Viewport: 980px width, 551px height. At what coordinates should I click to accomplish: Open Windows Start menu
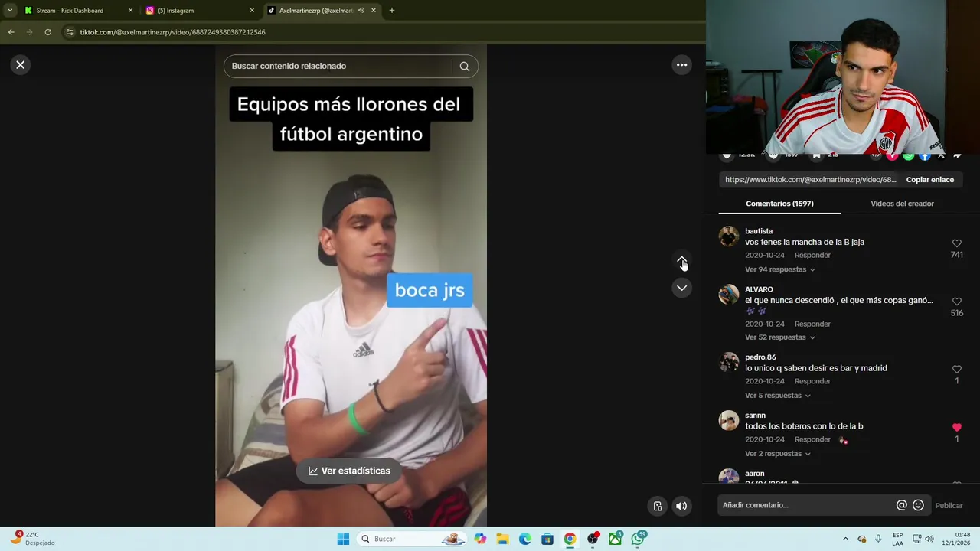pyautogui.click(x=343, y=539)
